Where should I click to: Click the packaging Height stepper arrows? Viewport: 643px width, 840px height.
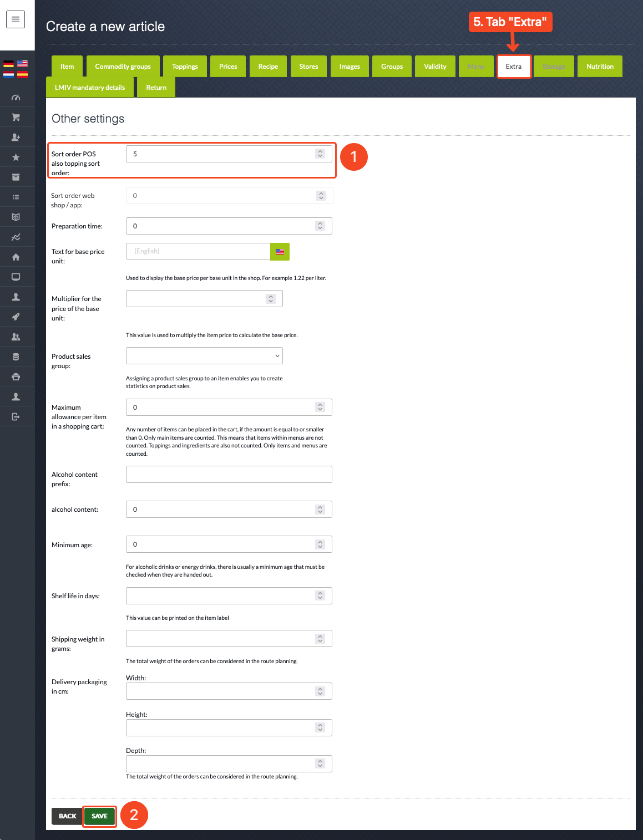coord(320,727)
